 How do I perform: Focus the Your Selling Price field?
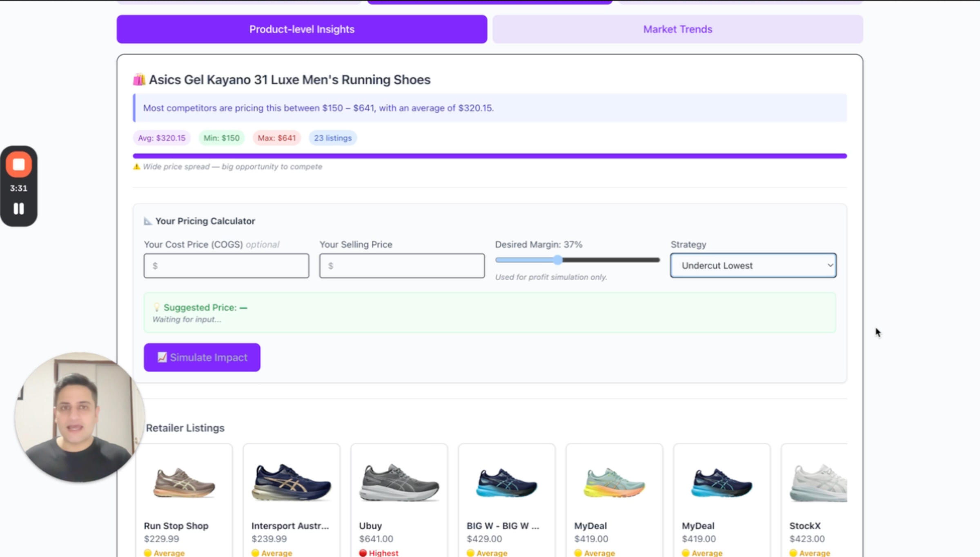402,266
